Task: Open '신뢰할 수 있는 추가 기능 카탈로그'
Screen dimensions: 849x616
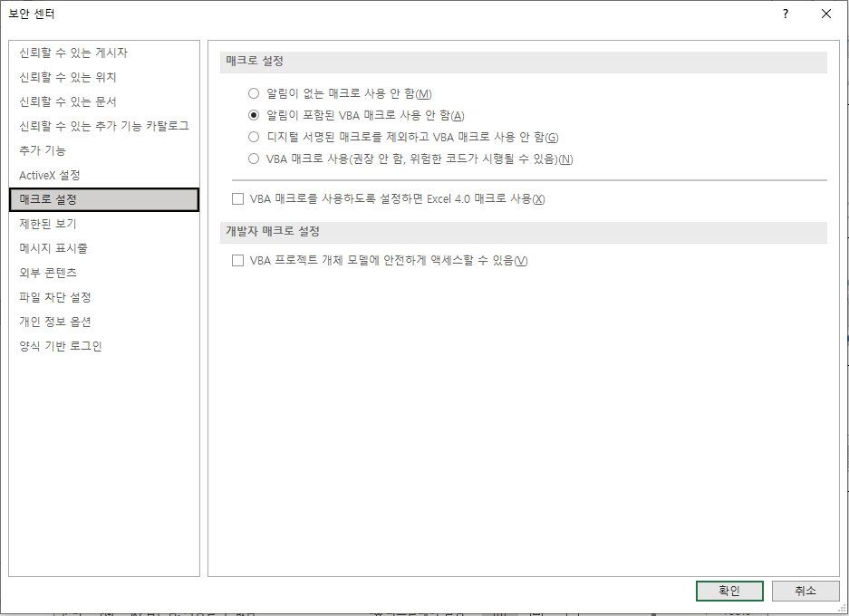Action: [x=104, y=126]
